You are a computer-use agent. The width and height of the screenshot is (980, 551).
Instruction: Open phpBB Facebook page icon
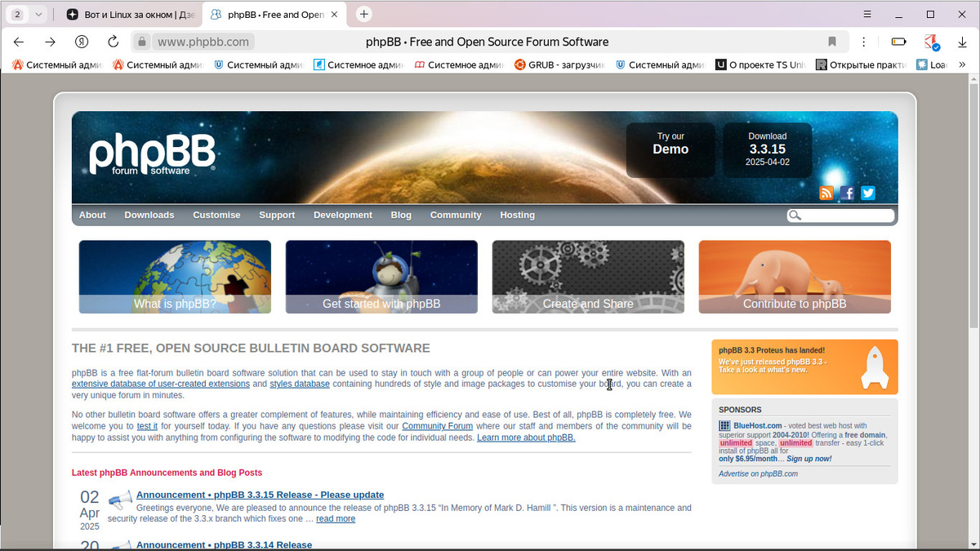pyautogui.click(x=847, y=193)
